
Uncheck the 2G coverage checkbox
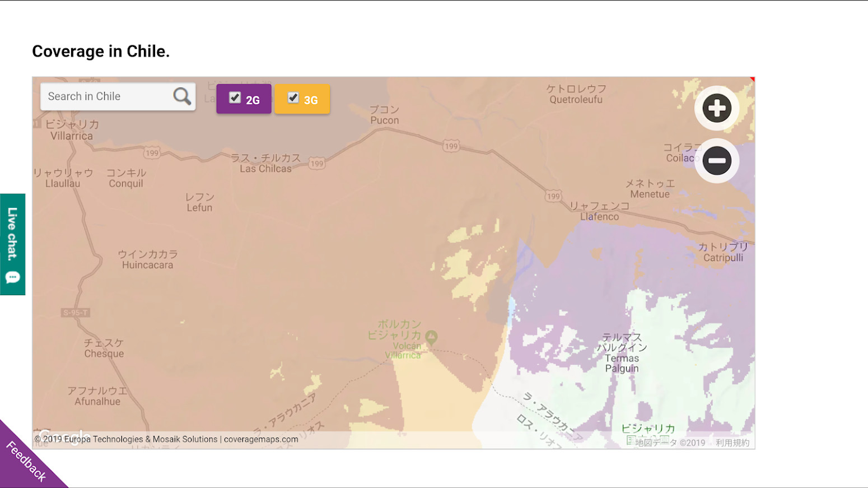[235, 98]
